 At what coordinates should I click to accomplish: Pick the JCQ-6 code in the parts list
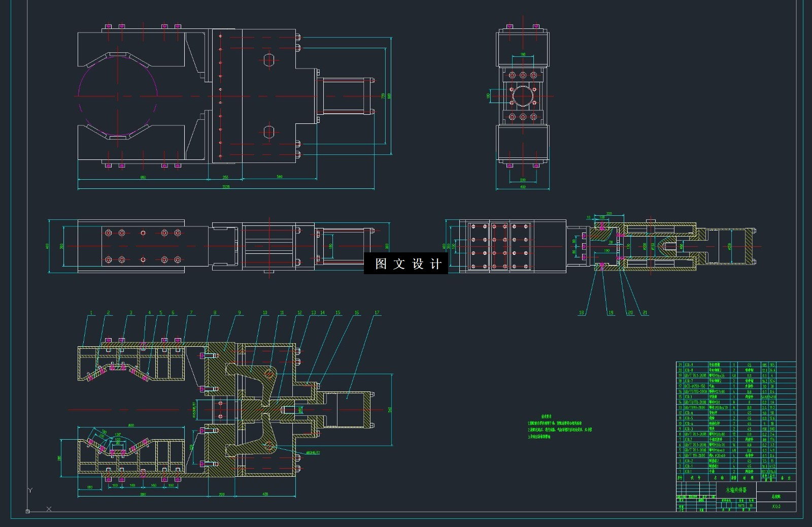(x=689, y=413)
